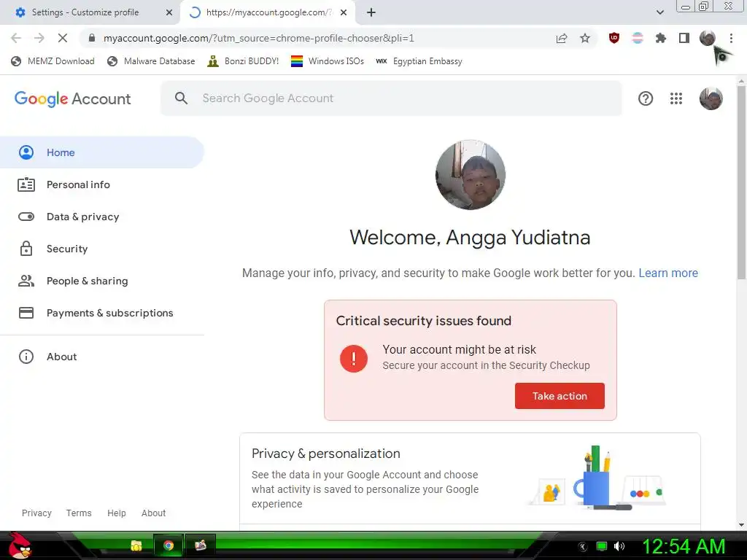This screenshot has width=747, height=560.
Task: Open the Extensions puzzle menu
Action: coord(661,38)
